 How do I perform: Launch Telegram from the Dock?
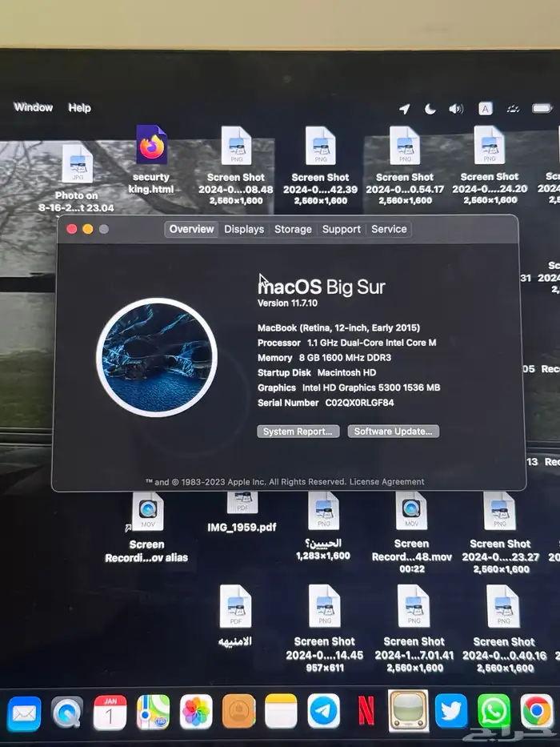pyautogui.click(x=323, y=711)
